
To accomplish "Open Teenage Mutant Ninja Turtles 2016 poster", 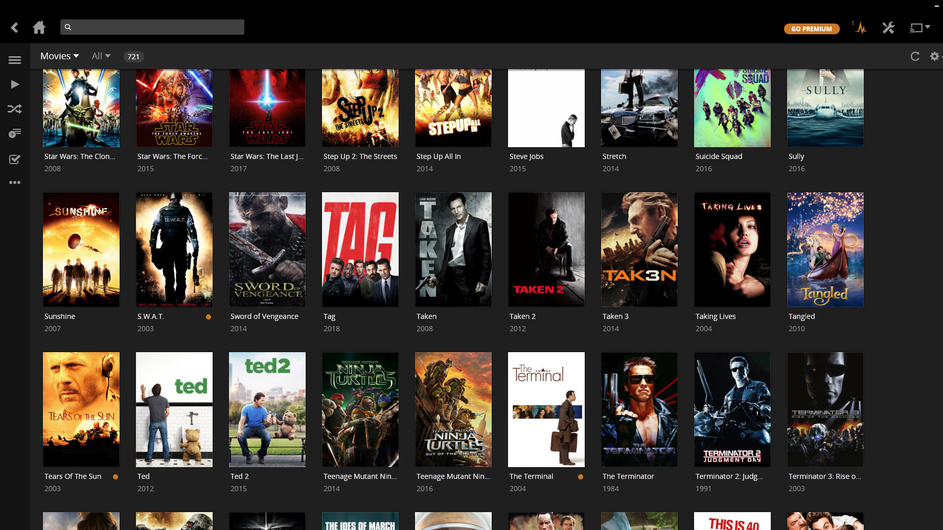I will [453, 410].
